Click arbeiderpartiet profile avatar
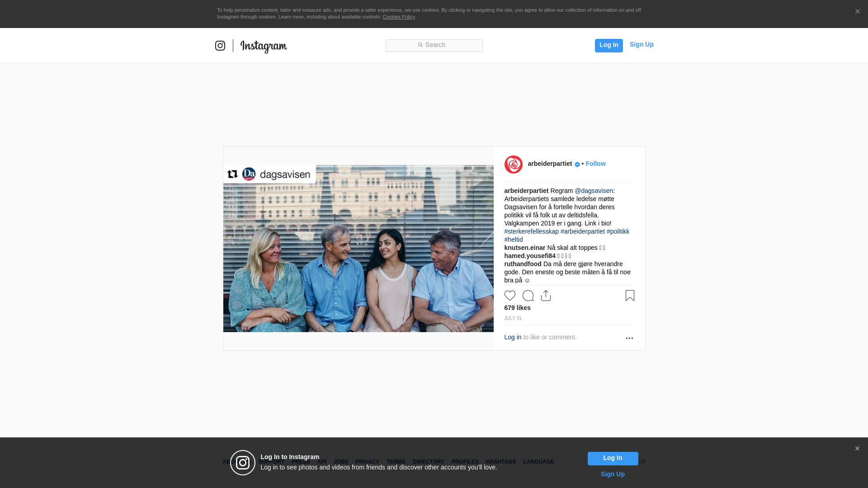This screenshot has width=868, height=488. 513,164
